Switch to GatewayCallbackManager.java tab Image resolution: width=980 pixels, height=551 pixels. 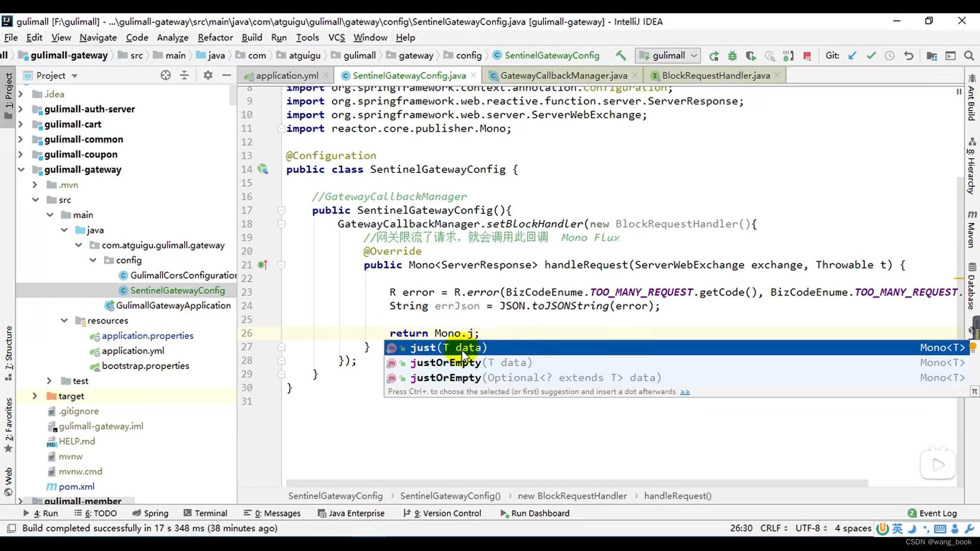pos(563,76)
